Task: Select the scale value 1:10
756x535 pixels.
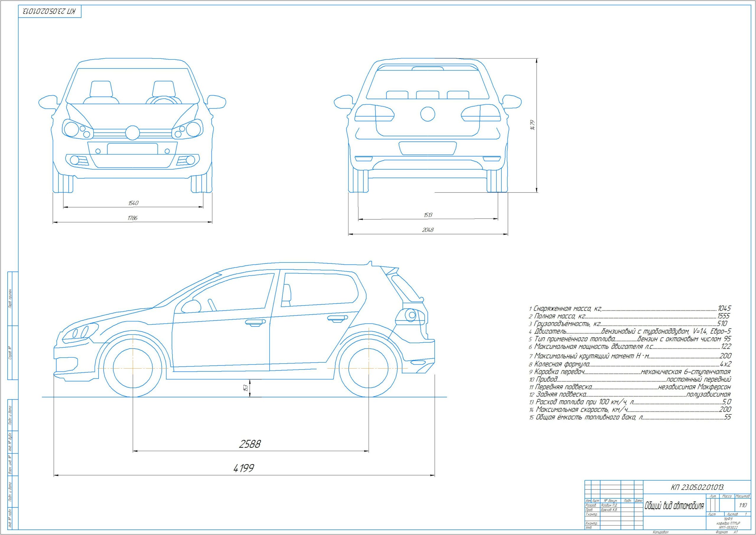Action: (743, 505)
